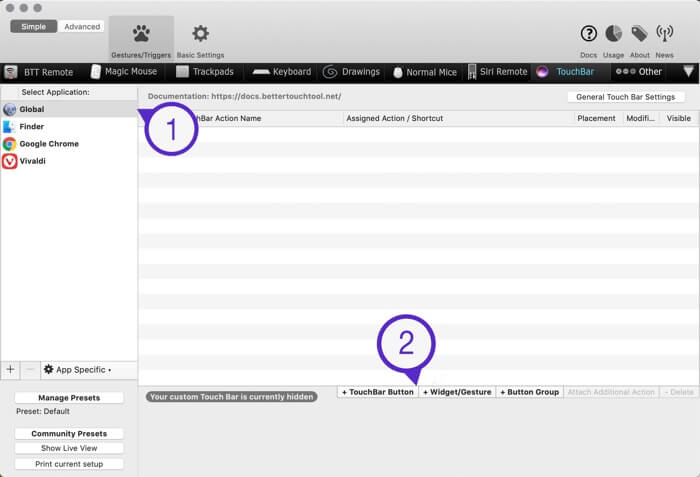Click the Manage Presets button
The height and width of the screenshot is (477, 700).
pos(69,398)
